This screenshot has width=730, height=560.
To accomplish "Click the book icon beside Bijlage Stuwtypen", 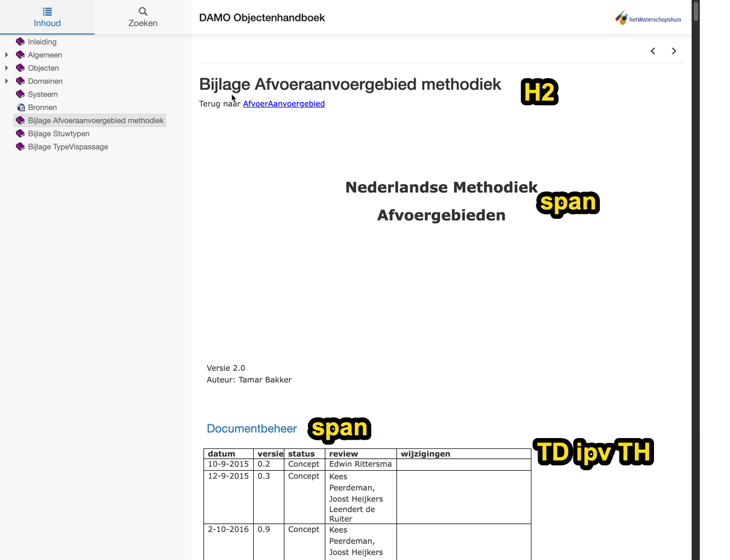I will click(20, 133).
